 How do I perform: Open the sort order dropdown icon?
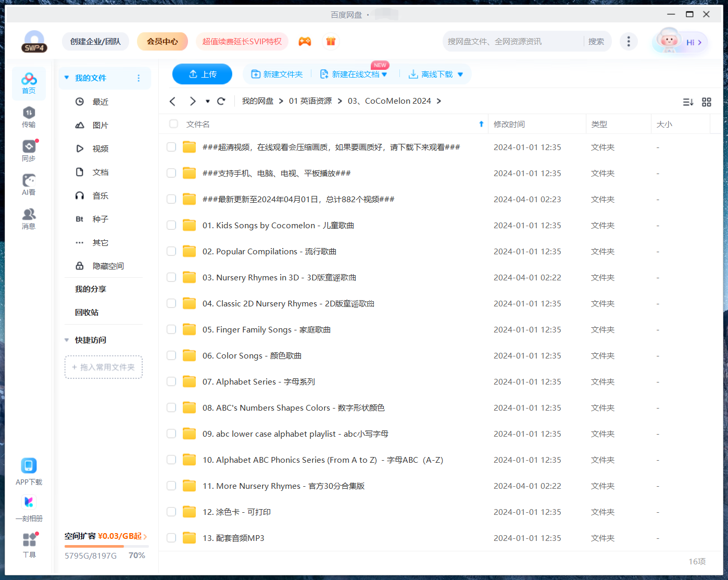click(688, 102)
